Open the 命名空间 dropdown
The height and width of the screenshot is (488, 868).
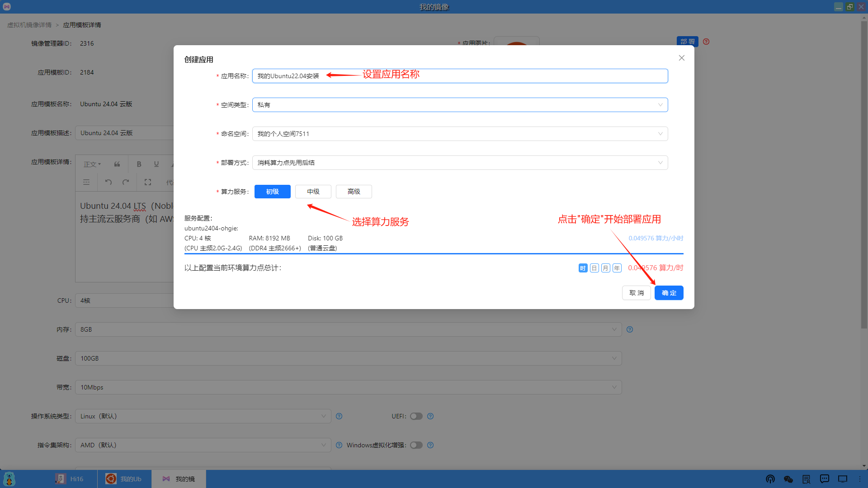460,134
